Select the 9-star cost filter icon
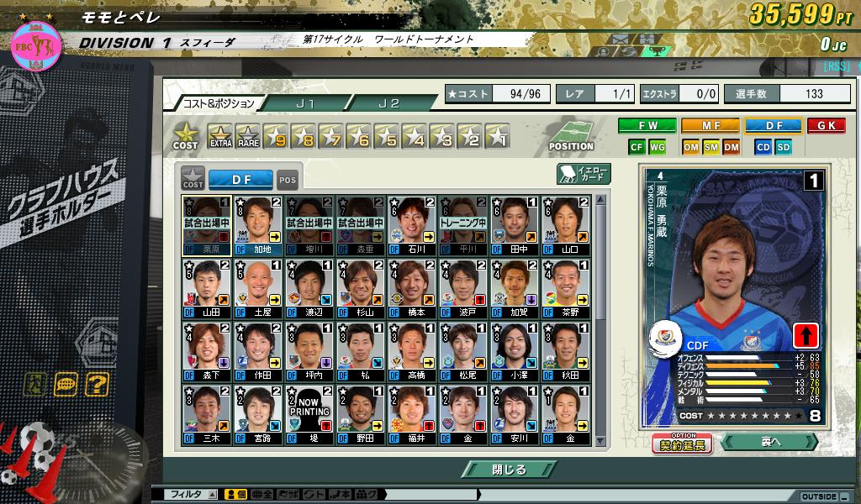This screenshot has height=504, width=861. [x=276, y=137]
